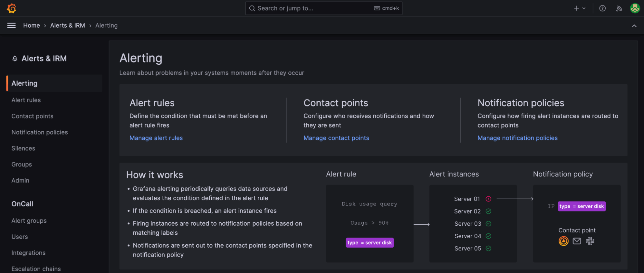
Task: Click the How it works heading
Action: point(155,175)
